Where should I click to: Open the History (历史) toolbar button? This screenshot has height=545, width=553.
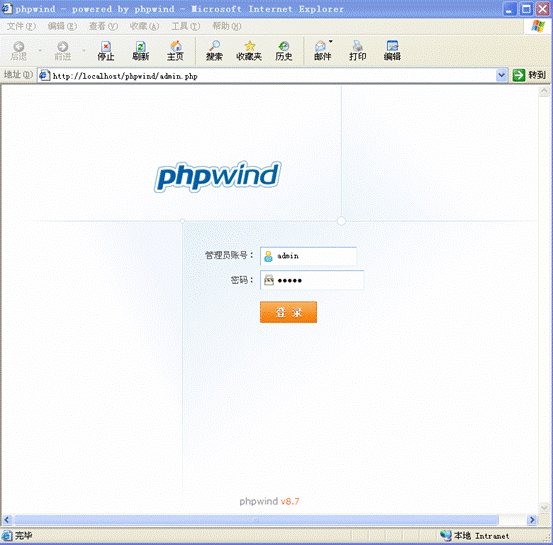284,51
